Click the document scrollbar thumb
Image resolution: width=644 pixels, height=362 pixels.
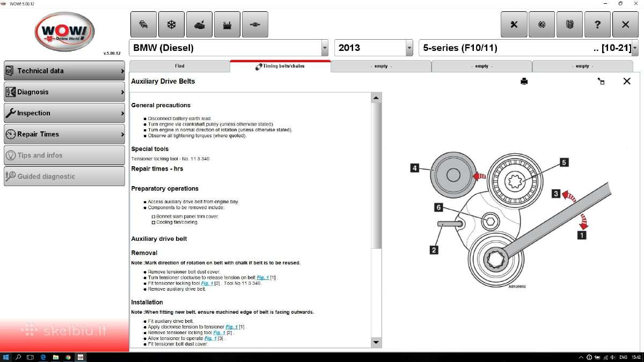[x=376, y=175]
